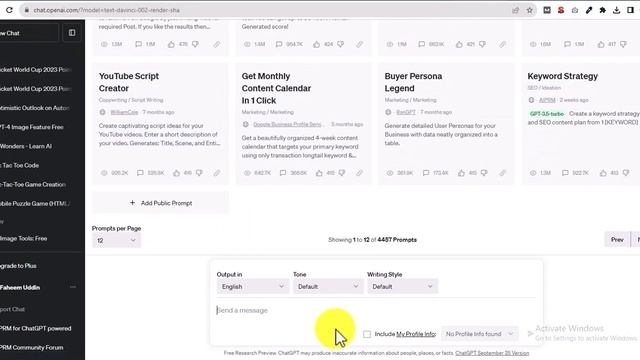The width and height of the screenshot is (640, 360).
Task: Open the share page icon in address bar
Action: pyautogui.click(x=516, y=10)
